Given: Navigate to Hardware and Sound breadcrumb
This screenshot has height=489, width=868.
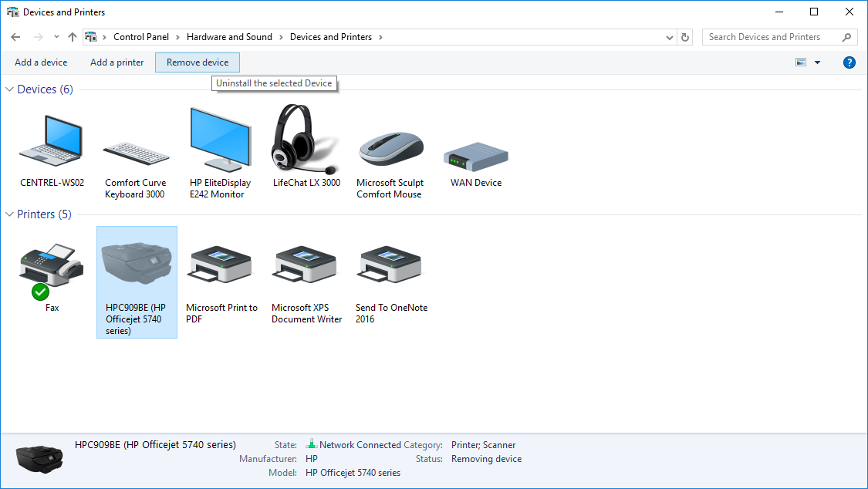Looking at the screenshot, I should point(229,37).
